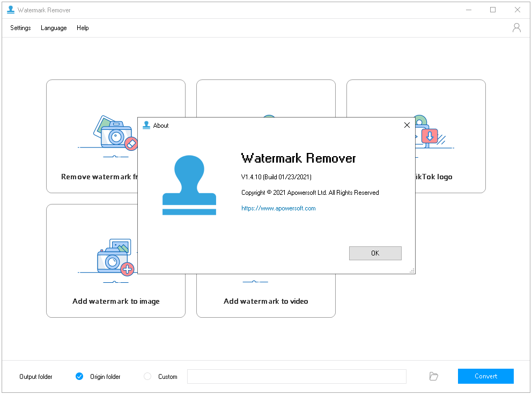Close the Watermark Remover main window
Screen dimensions: 532x395
tap(517, 10)
